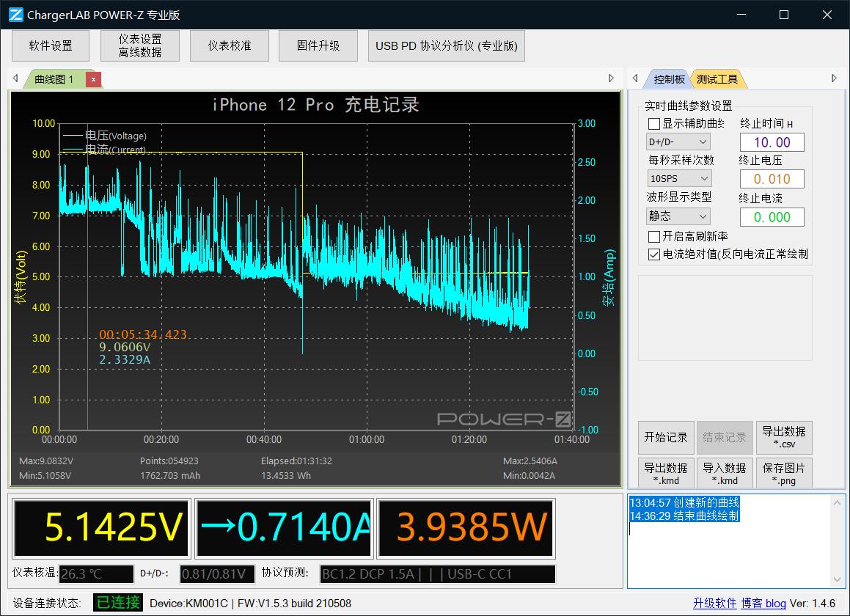
Task: Click the left tab scroll arrow beside 曲线图 1
Action: click(x=15, y=78)
